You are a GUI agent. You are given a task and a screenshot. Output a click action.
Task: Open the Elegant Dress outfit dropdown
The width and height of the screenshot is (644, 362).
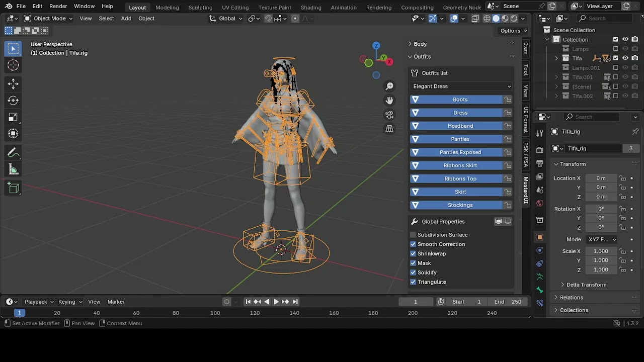[461, 86]
